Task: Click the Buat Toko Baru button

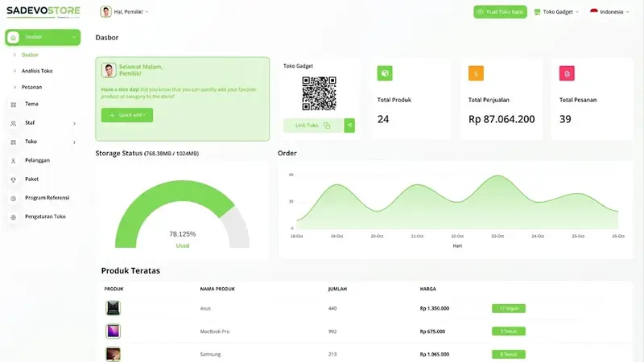Action: (500, 12)
